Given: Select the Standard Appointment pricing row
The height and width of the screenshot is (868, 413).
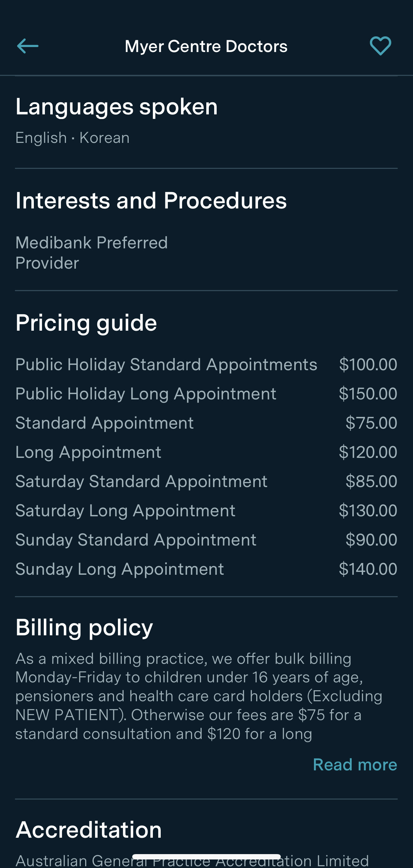Looking at the screenshot, I should click(105, 423).
